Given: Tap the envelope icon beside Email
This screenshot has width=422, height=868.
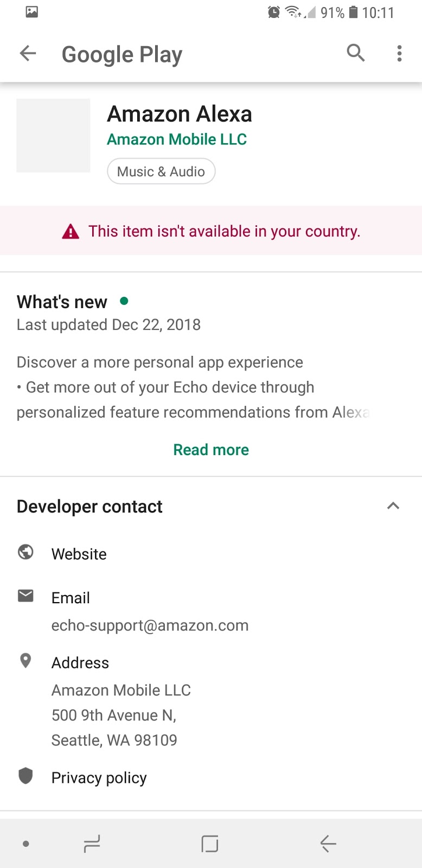Looking at the screenshot, I should tap(25, 596).
